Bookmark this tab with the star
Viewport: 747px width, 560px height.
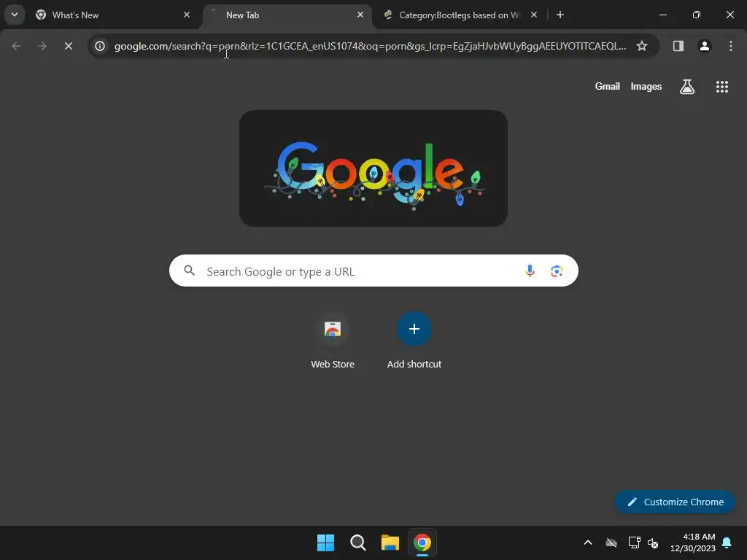tap(642, 46)
